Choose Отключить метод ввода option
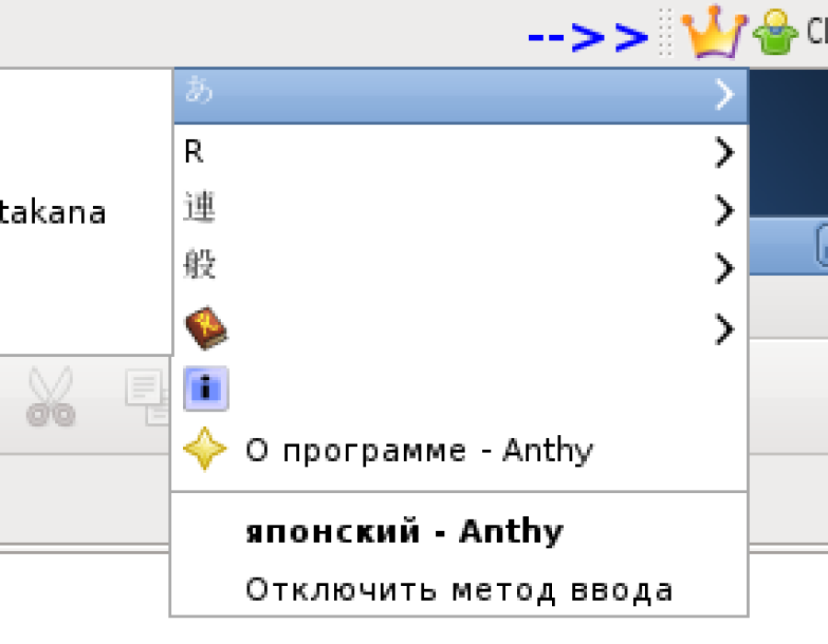The width and height of the screenshot is (828, 644). 461,589
